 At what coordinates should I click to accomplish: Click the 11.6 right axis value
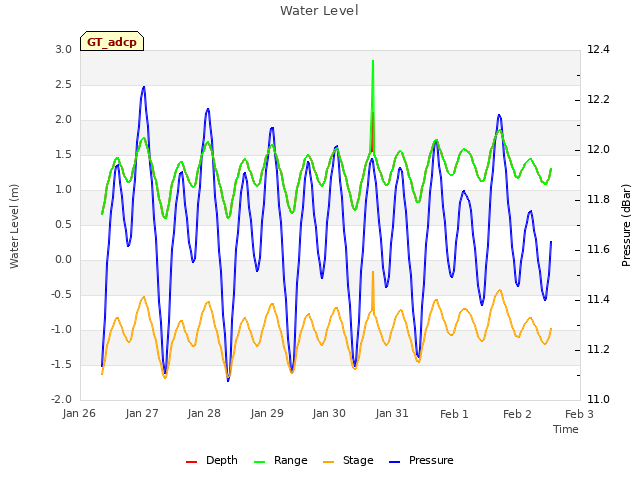[x=598, y=249]
